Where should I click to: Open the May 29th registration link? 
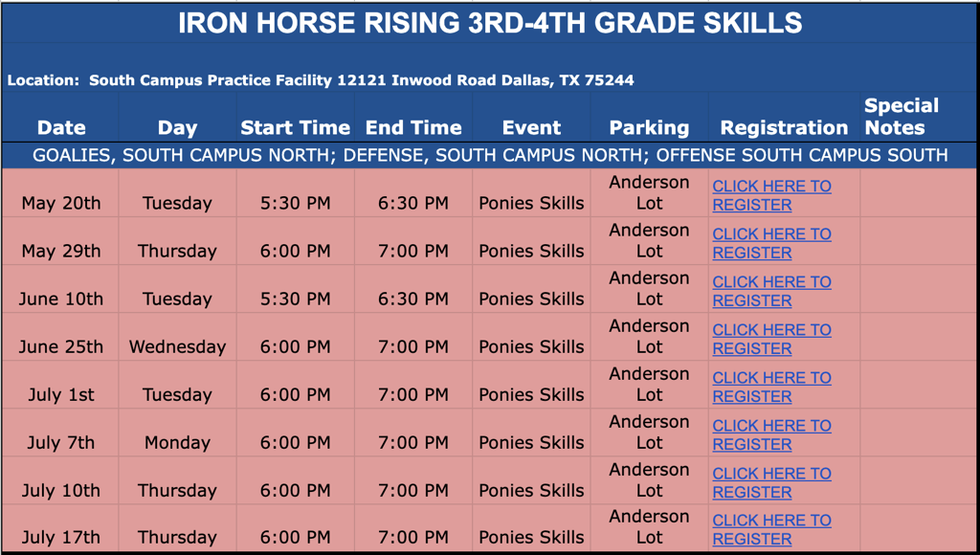(771, 243)
